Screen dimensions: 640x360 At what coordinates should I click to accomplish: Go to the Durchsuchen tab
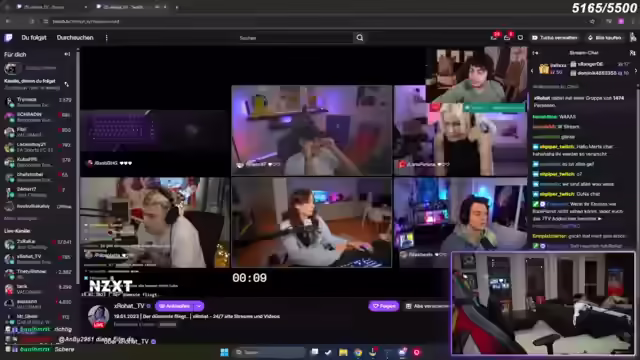tap(75, 38)
